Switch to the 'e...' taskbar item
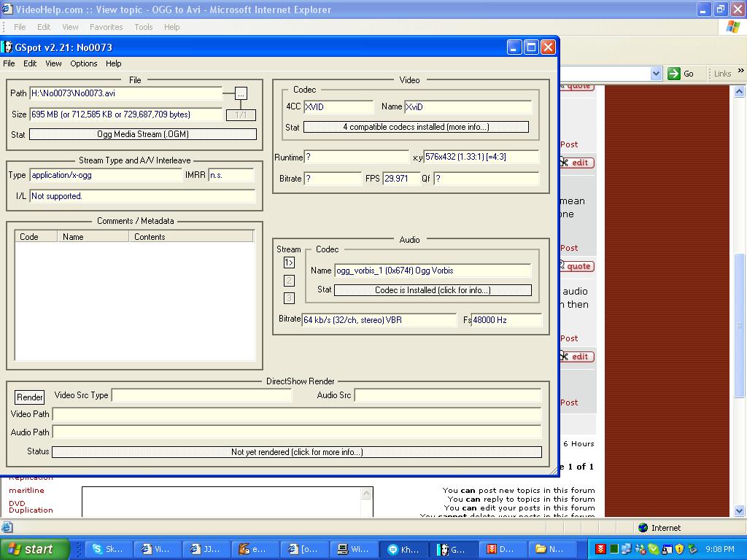 (x=256, y=549)
